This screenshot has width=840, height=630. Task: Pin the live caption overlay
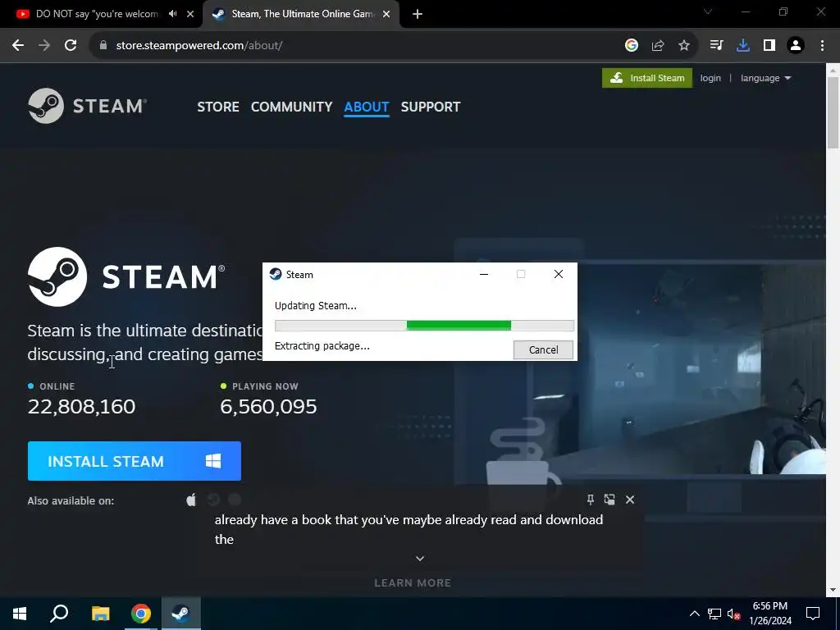point(591,500)
